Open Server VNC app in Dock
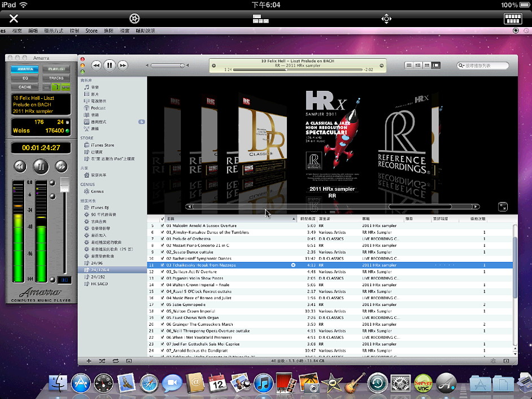Viewport: 532px width, 399px height. [423, 383]
